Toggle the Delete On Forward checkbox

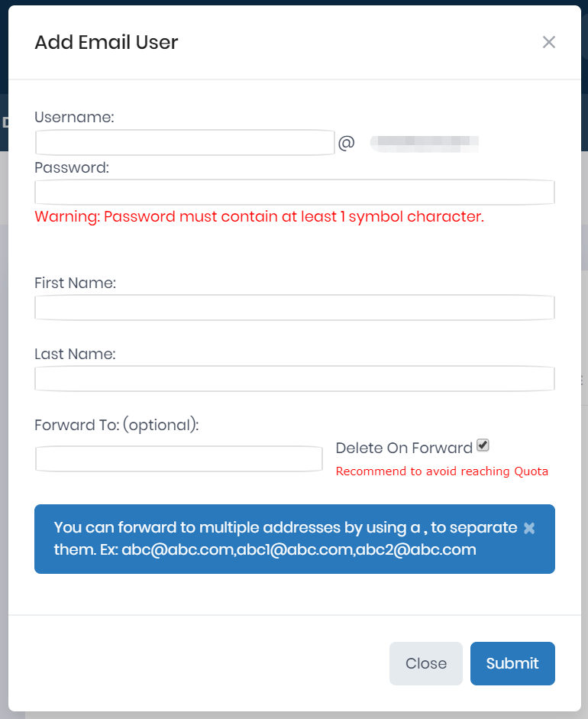(483, 445)
